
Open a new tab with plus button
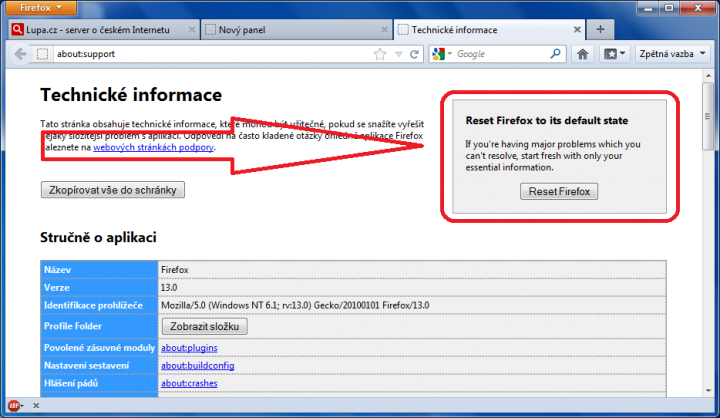(600, 29)
